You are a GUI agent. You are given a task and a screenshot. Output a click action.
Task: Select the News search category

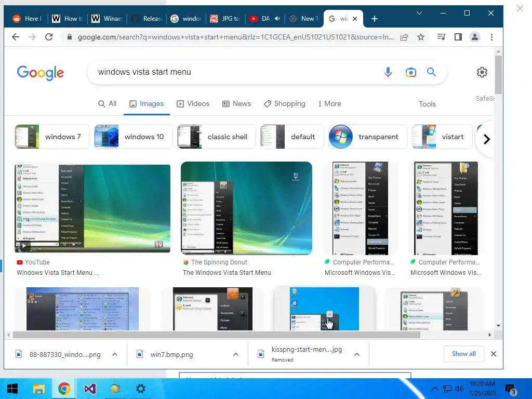[x=236, y=104]
